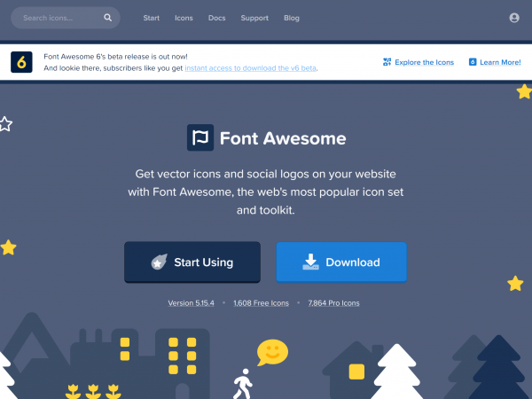Image resolution: width=532 pixels, height=399 pixels.
Task: Follow the instant access to v6 beta link
Action: tap(250, 68)
